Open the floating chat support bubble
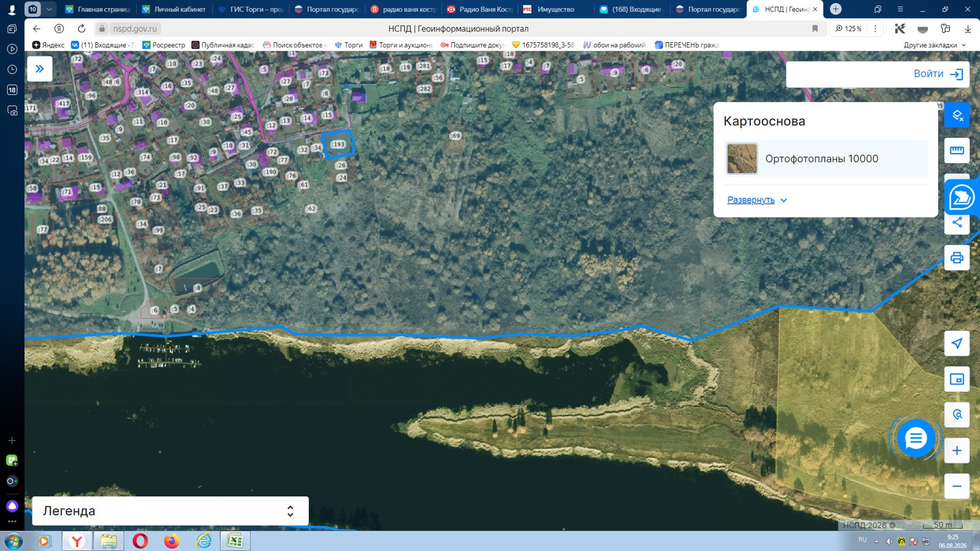 [x=916, y=438]
